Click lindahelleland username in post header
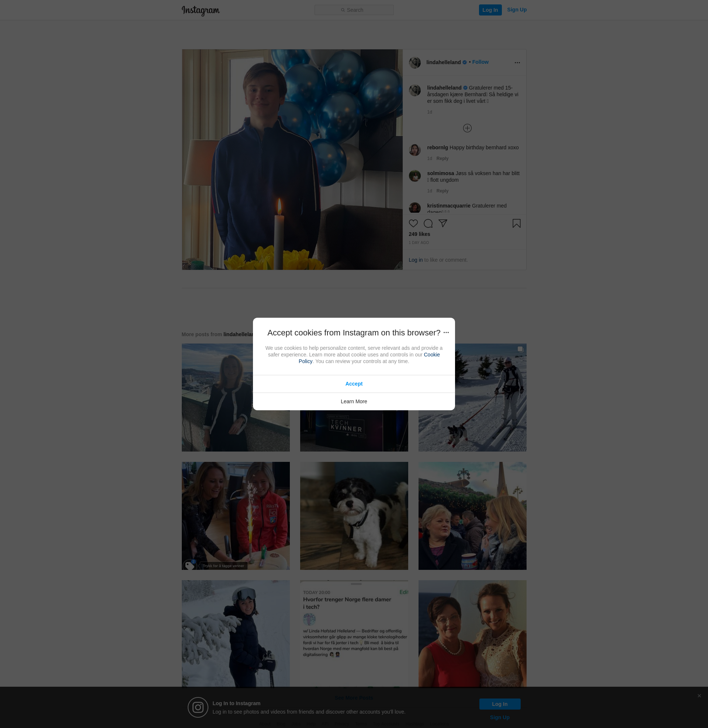Image resolution: width=708 pixels, height=728 pixels. [443, 62]
